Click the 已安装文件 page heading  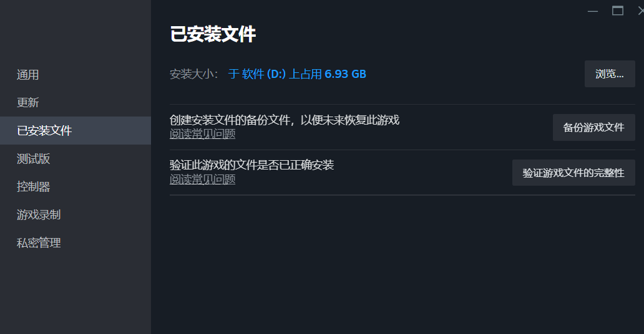(x=213, y=34)
